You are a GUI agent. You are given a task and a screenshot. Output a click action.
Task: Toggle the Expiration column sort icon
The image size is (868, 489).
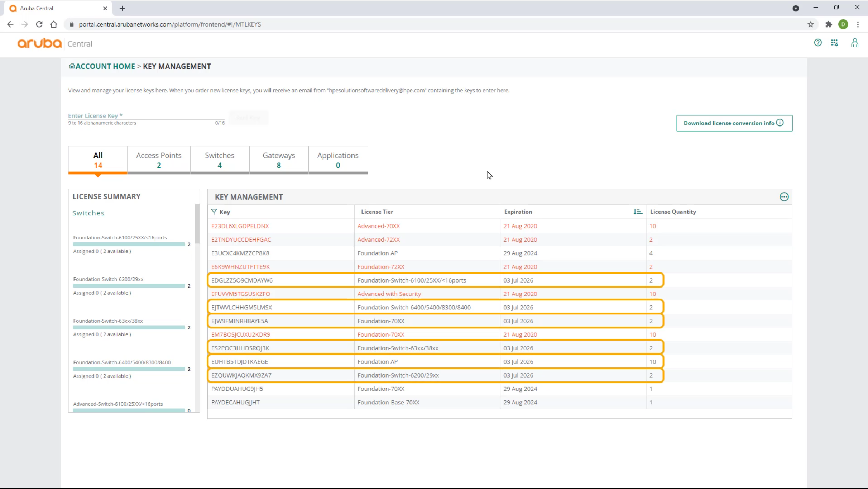click(638, 212)
